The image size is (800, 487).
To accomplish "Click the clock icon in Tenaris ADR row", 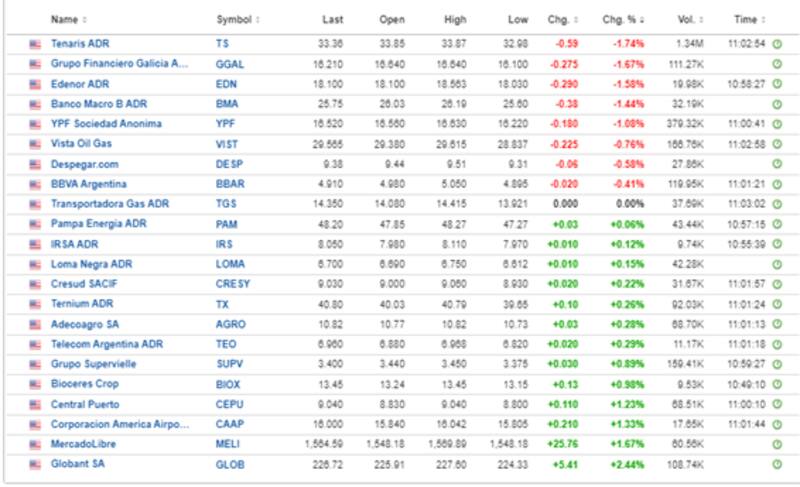I will 776,44.
